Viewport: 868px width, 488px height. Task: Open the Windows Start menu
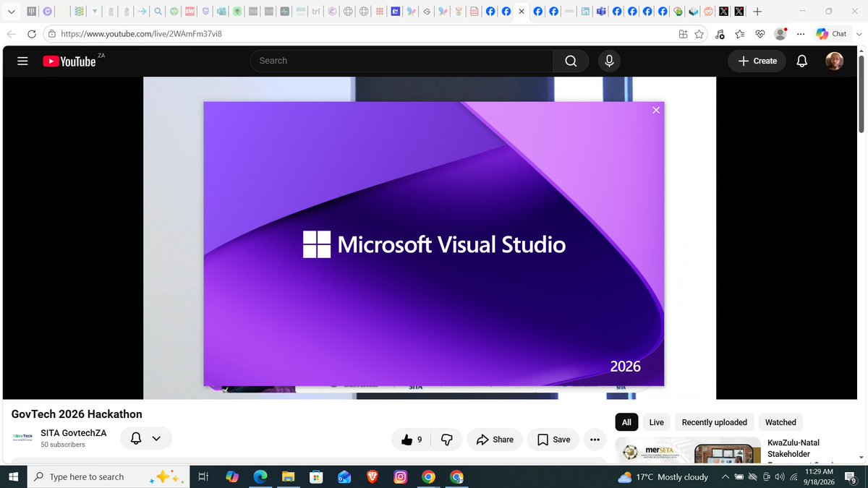14,476
